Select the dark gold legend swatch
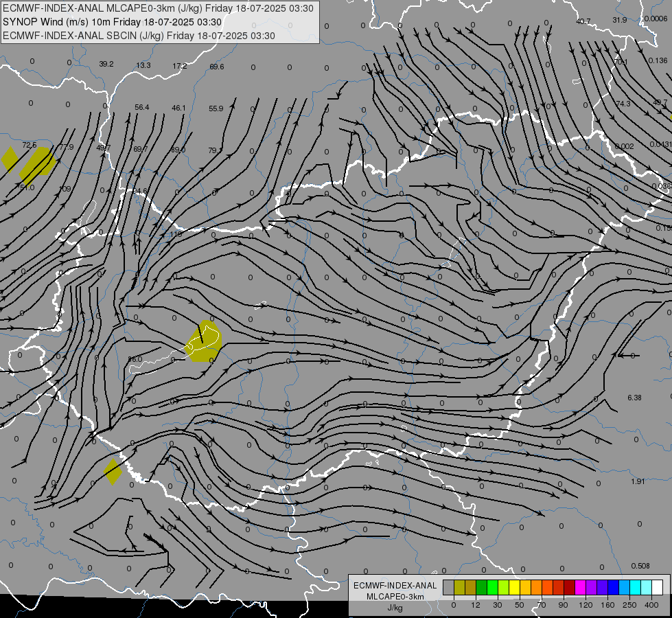The image size is (672, 618). click(471, 587)
